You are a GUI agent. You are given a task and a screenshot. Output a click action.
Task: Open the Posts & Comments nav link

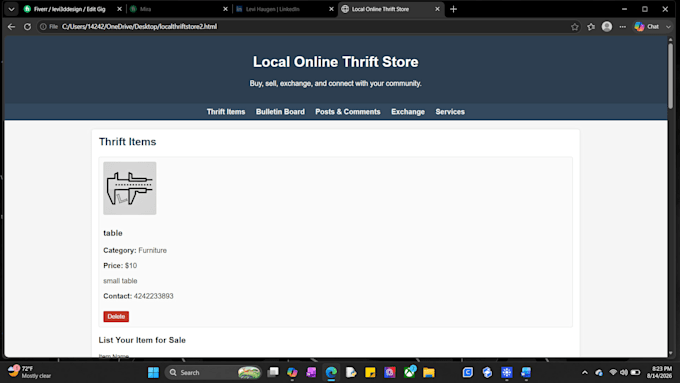[x=348, y=112]
